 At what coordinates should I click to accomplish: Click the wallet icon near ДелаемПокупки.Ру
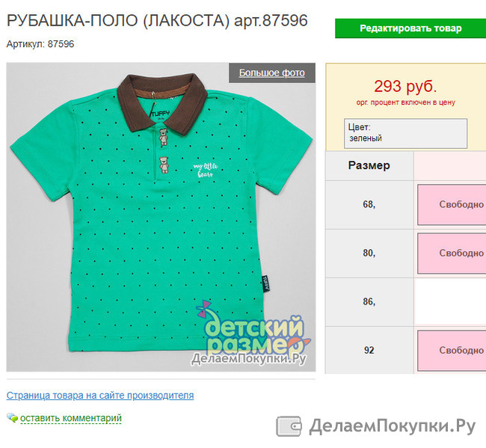[289, 426]
